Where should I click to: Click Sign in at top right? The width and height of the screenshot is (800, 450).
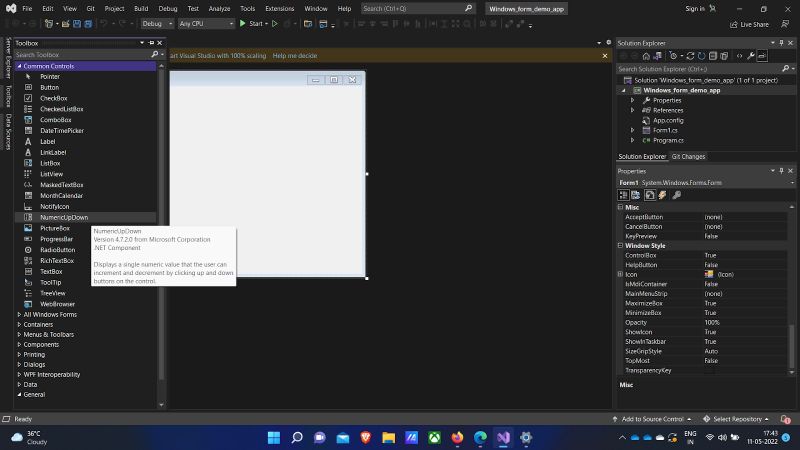coord(694,9)
